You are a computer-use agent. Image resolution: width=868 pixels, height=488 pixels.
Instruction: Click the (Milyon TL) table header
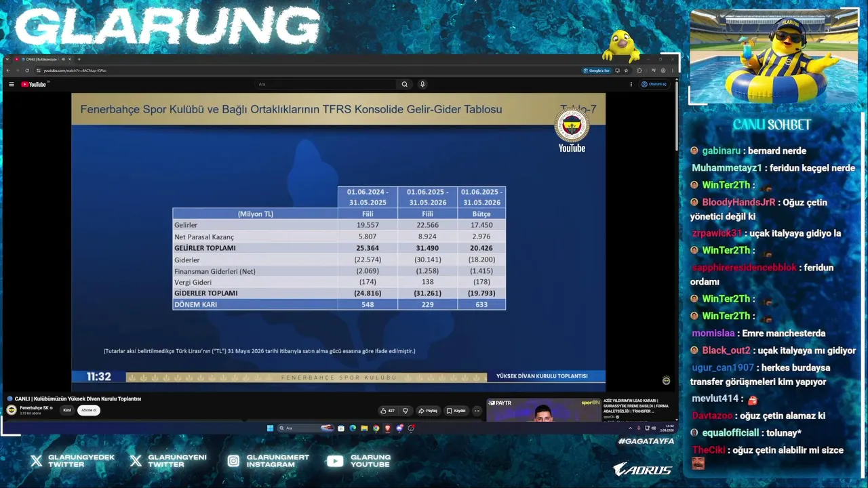[256, 213]
